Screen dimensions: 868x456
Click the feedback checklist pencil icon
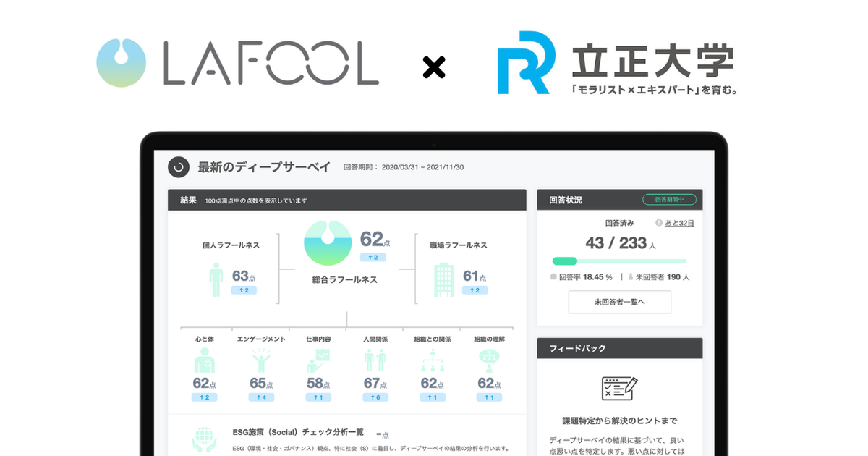tap(620, 389)
